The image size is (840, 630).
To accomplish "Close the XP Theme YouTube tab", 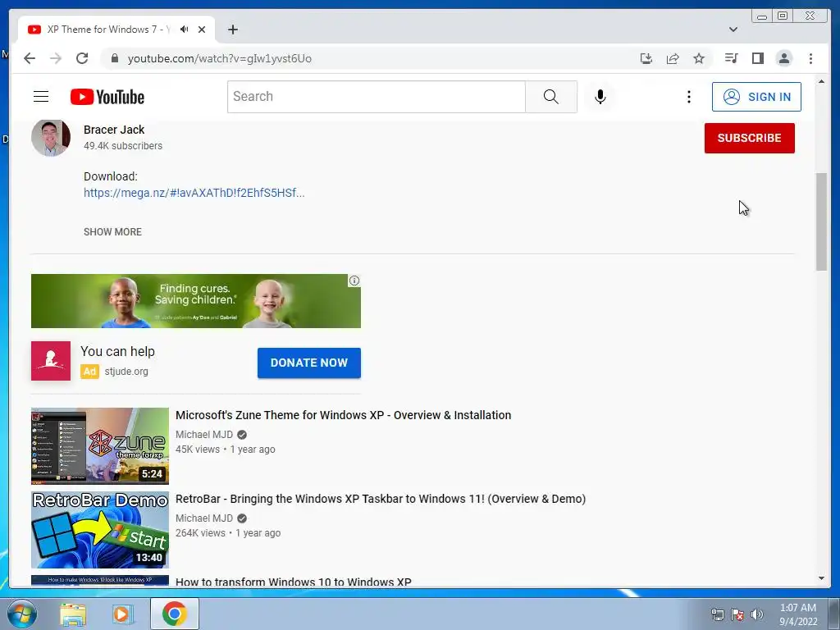I will pos(202,30).
